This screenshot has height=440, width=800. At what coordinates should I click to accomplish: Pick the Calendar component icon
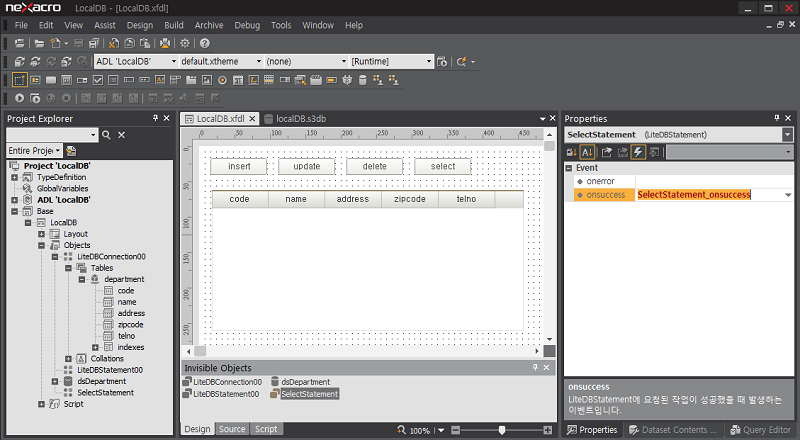pyautogui.click(x=238, y=80)
